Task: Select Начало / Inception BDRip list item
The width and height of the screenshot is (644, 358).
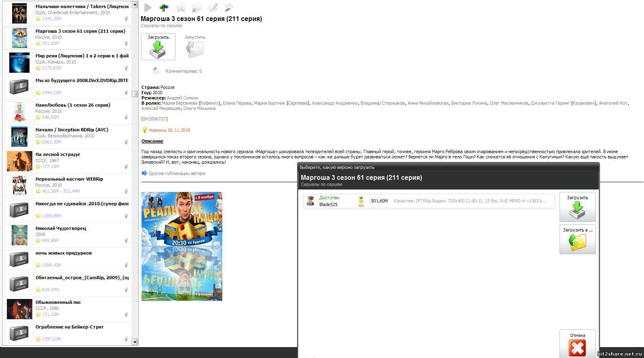Action: [68, 136]
